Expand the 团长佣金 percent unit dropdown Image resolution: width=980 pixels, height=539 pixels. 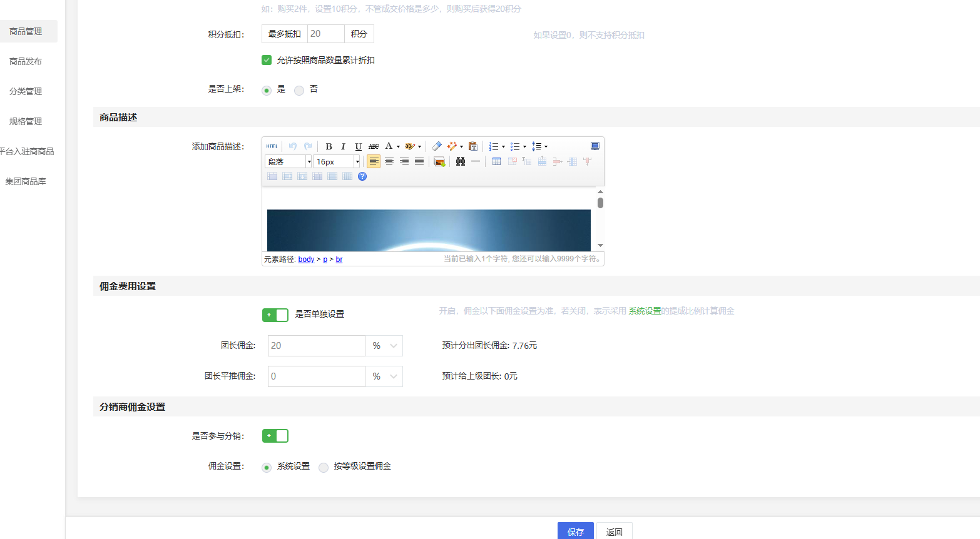384,346
